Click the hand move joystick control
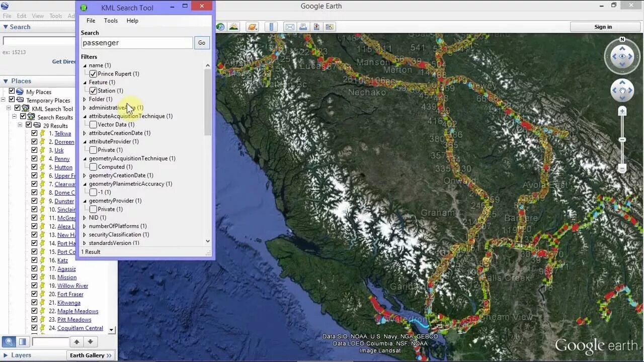 [x=622, y=91]
